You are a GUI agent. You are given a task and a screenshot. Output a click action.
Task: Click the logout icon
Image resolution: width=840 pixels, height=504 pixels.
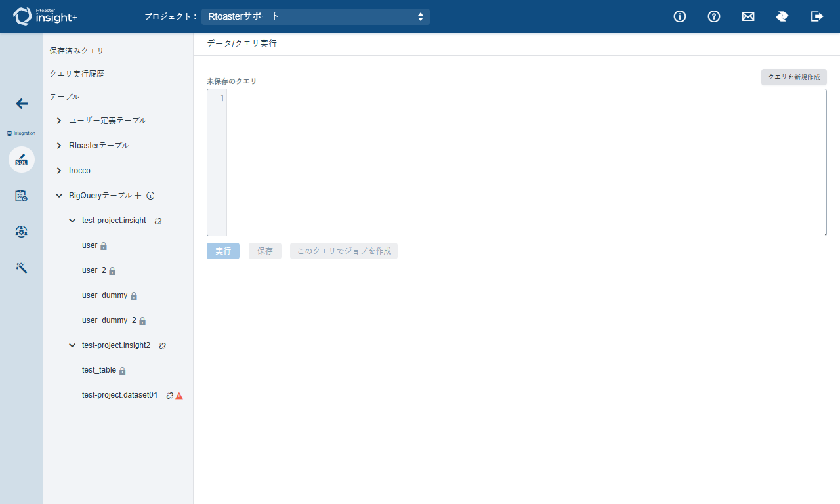(x=817, y=16)
